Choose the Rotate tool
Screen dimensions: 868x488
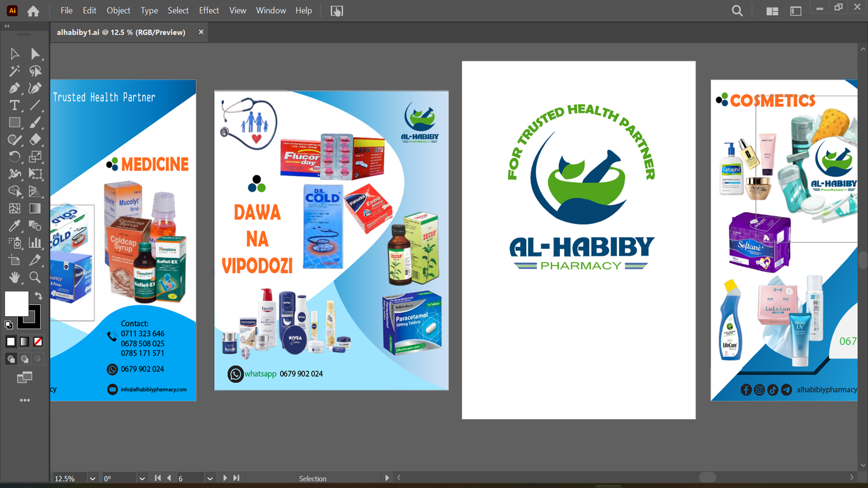pos(15,157)
